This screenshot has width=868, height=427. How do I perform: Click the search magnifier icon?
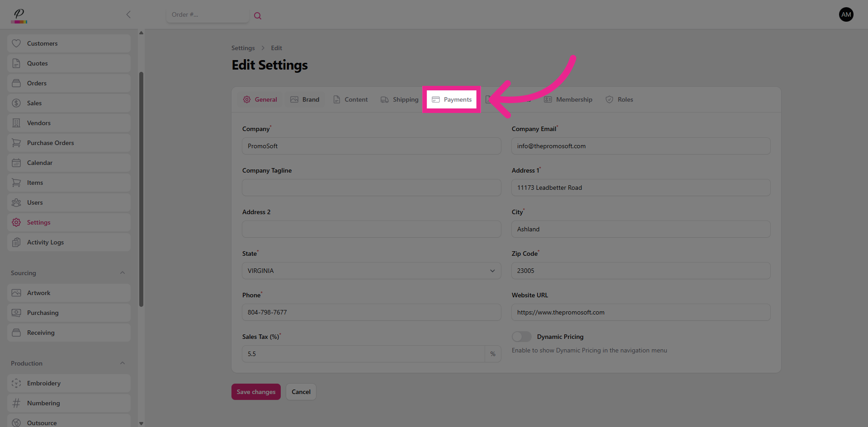tap(258, 16)
